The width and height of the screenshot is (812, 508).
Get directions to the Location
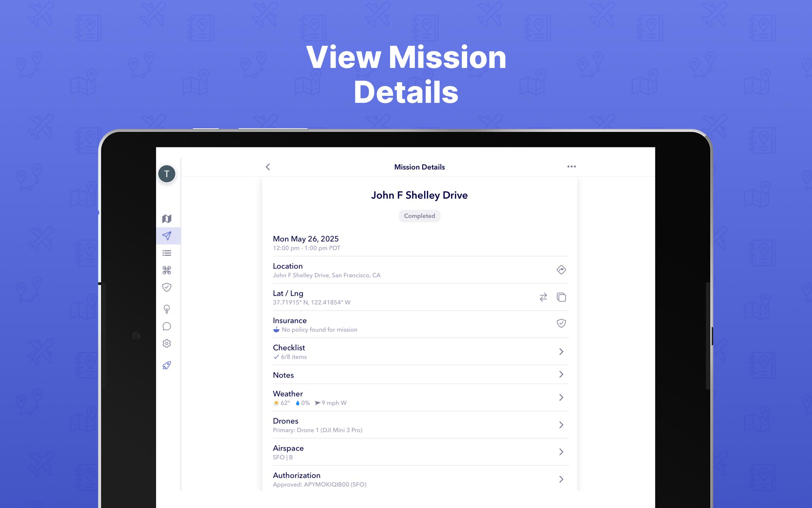coord(561,270)
